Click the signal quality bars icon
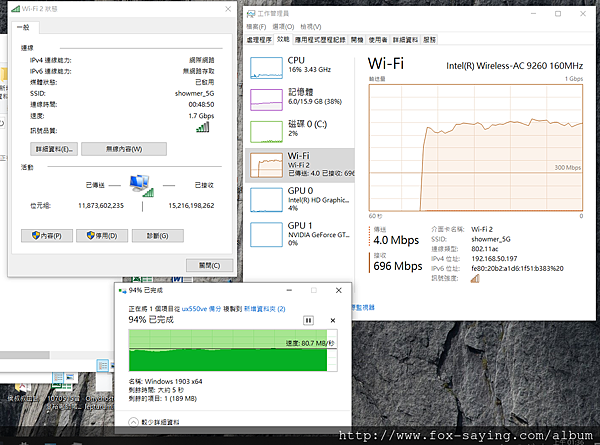The image size is (600, 445). (202, 127)
